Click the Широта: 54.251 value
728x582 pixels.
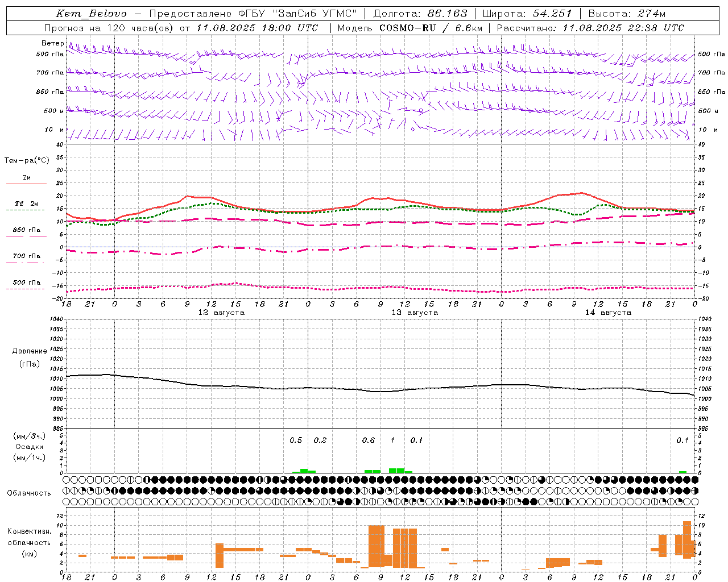click(x=527, y=14)
